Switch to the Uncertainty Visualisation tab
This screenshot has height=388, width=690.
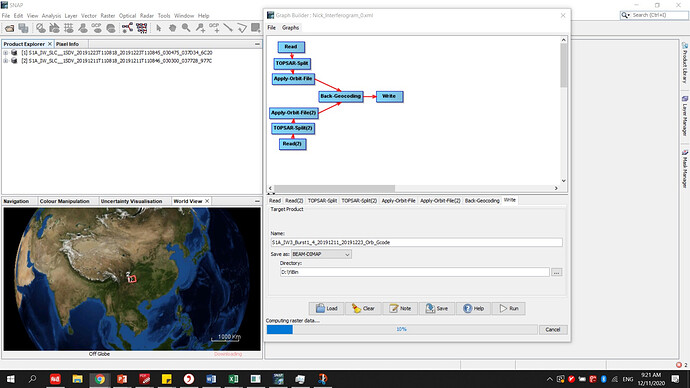131,201
